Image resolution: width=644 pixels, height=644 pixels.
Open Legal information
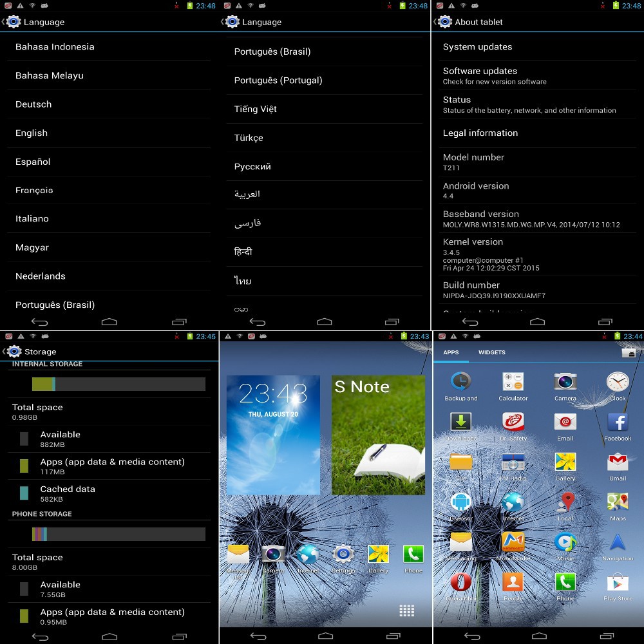tap(480, 133)
